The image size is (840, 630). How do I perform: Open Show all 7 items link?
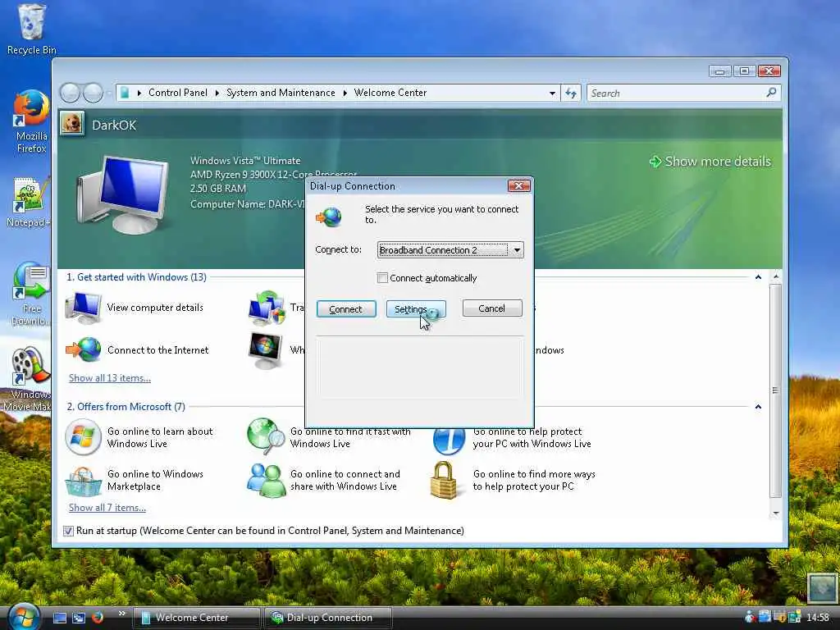pyautogui.click(x=107, y=507)
